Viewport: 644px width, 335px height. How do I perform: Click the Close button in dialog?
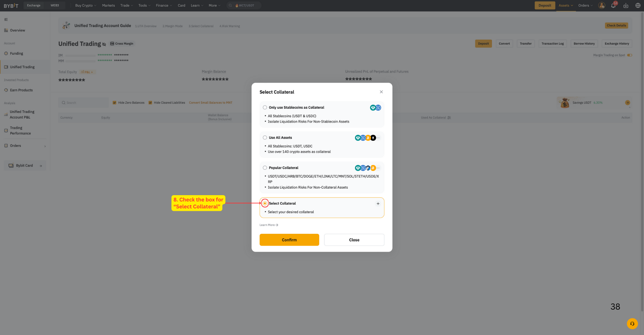tap(354, 240)
